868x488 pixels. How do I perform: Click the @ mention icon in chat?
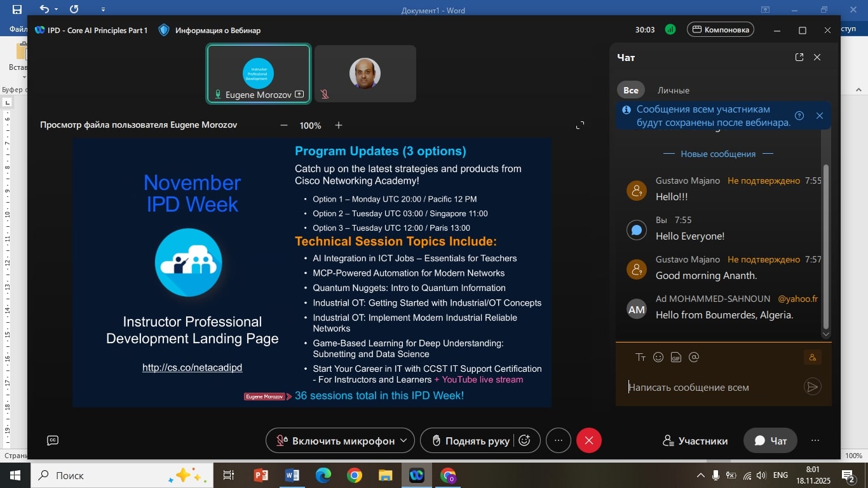point(694,357)
